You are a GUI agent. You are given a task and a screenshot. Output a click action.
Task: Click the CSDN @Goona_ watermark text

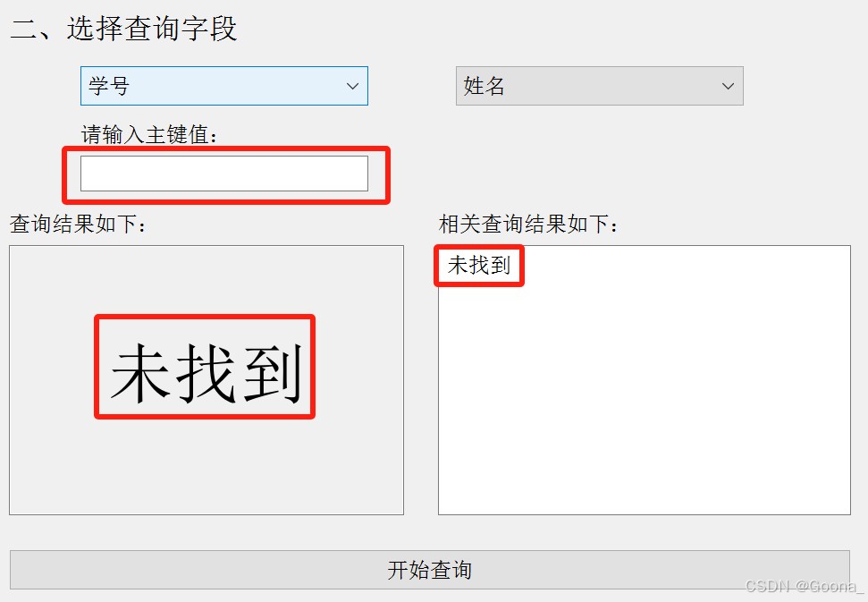click(805, 586)
